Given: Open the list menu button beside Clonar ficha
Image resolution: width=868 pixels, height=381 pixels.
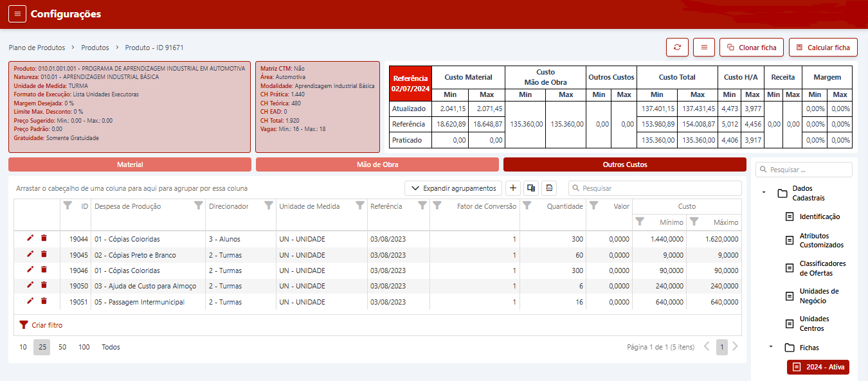Looking at the screenshot, I should [704, 48].
